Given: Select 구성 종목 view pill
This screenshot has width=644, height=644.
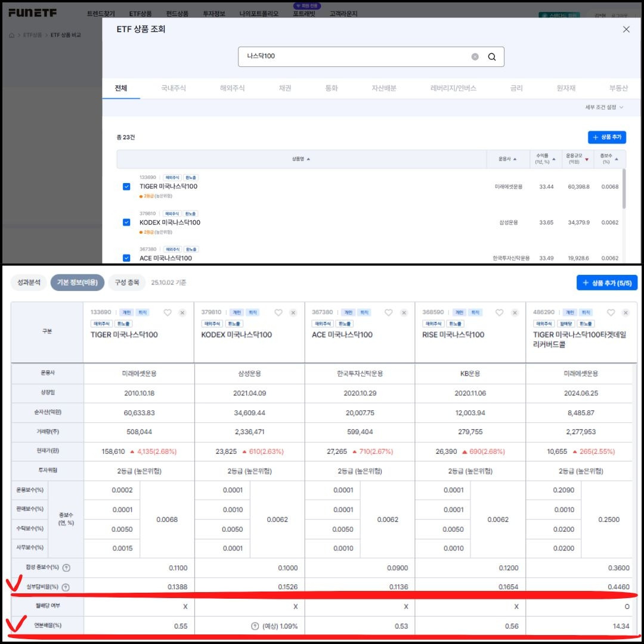Looking at the screenshot, I should click(127, 283).
